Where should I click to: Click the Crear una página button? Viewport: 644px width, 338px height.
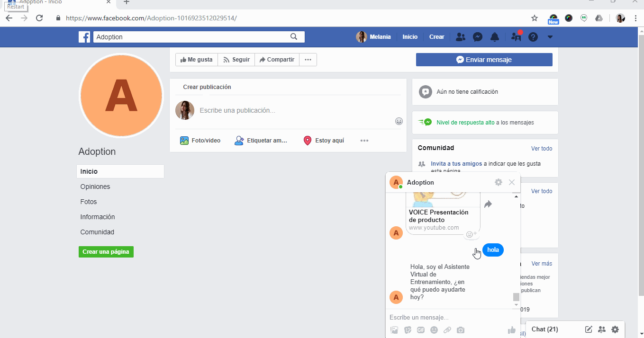106,252
